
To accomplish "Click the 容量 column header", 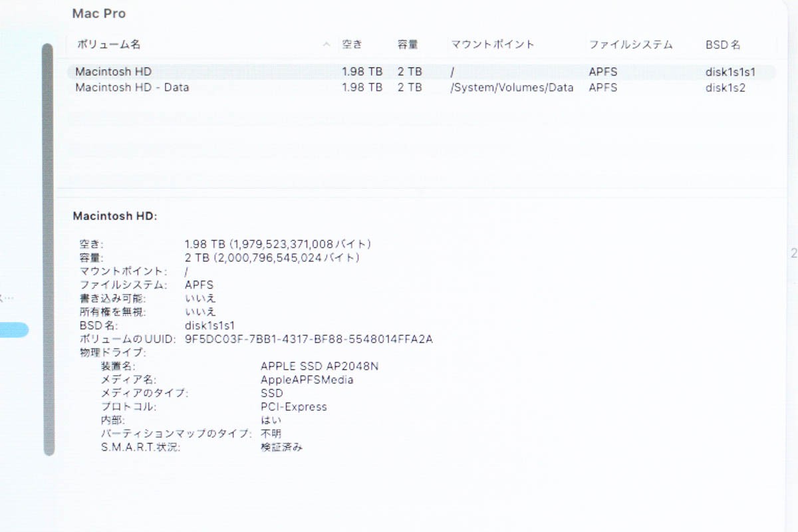I will click(408, 45).
